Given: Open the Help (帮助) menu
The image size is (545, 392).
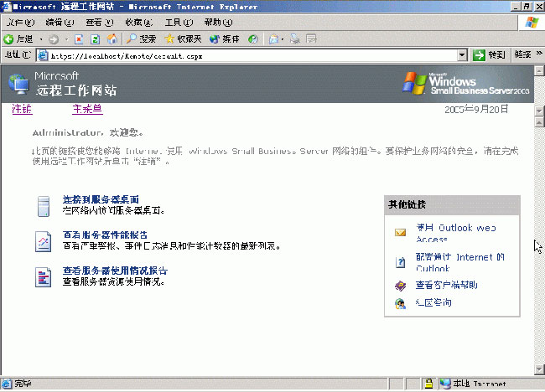Looking at the screenshot, I should pyautogui.click(x=218, y=23).
